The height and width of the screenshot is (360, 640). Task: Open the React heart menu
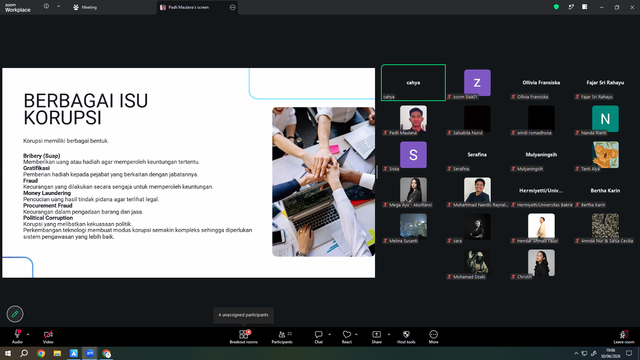pos(347,337)
